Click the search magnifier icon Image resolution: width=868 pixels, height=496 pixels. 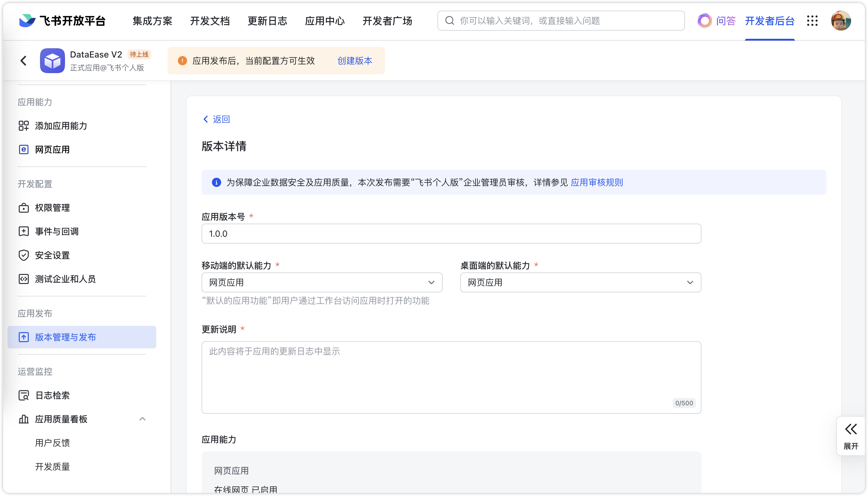pos(450,21)
